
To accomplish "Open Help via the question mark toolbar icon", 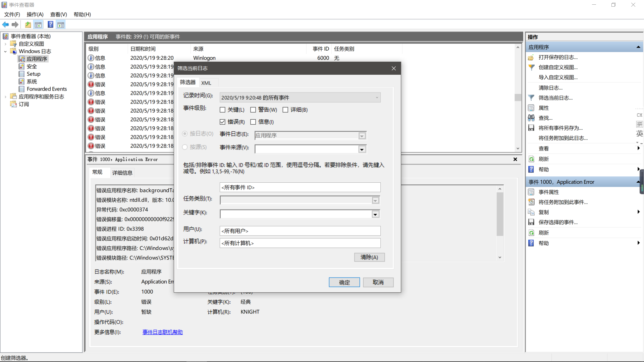I will click(50, 24).
